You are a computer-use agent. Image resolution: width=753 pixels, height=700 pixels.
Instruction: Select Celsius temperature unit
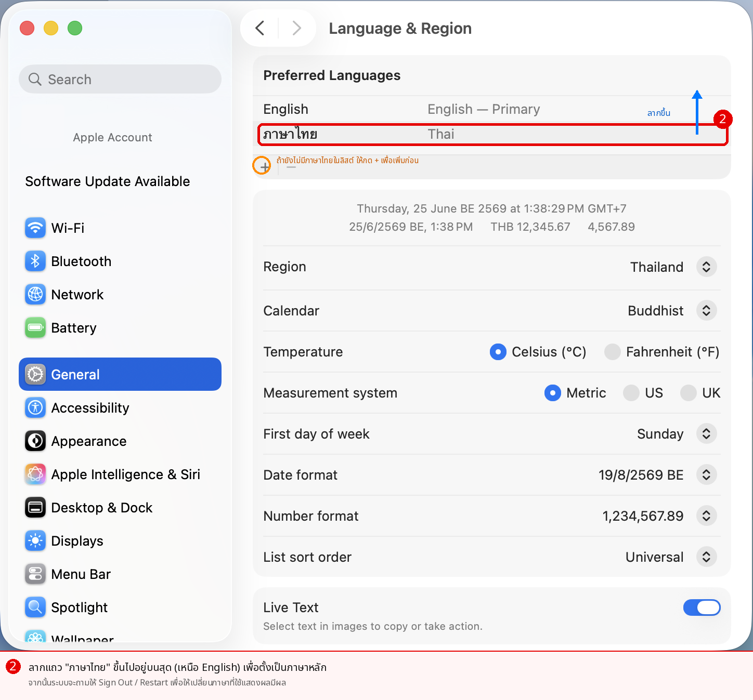click(498, 352)
